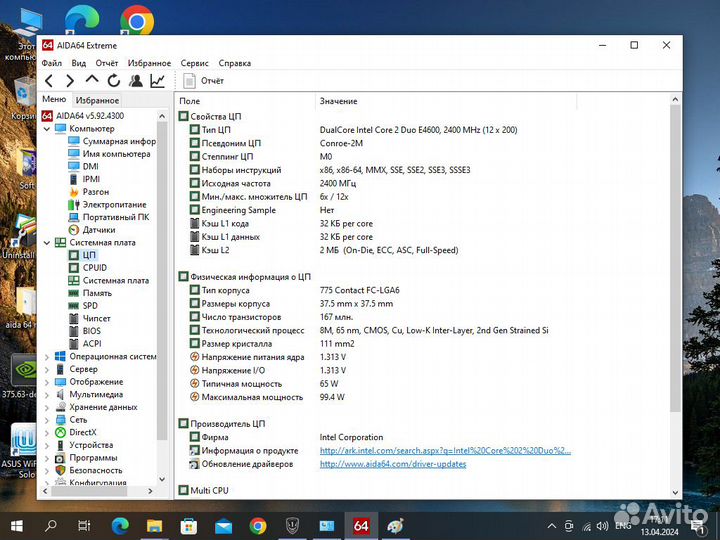
Task: Open the user profile toolbar icon
Action: [135, 81]
